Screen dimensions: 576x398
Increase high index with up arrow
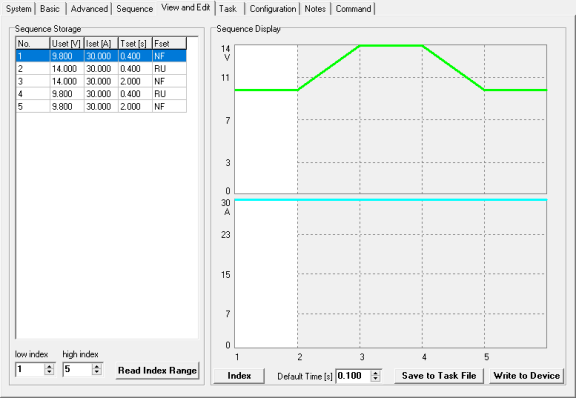click(x=97, y=366)
